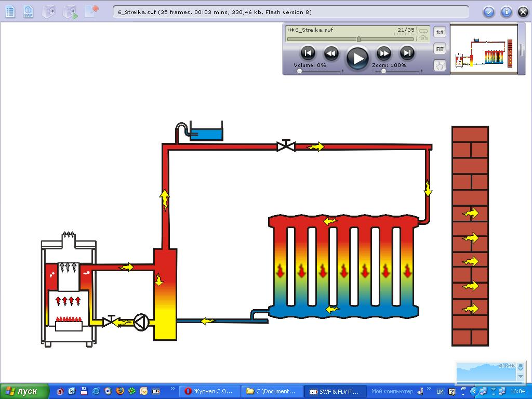
Task: Click the fast forward button
Action: 383,52
